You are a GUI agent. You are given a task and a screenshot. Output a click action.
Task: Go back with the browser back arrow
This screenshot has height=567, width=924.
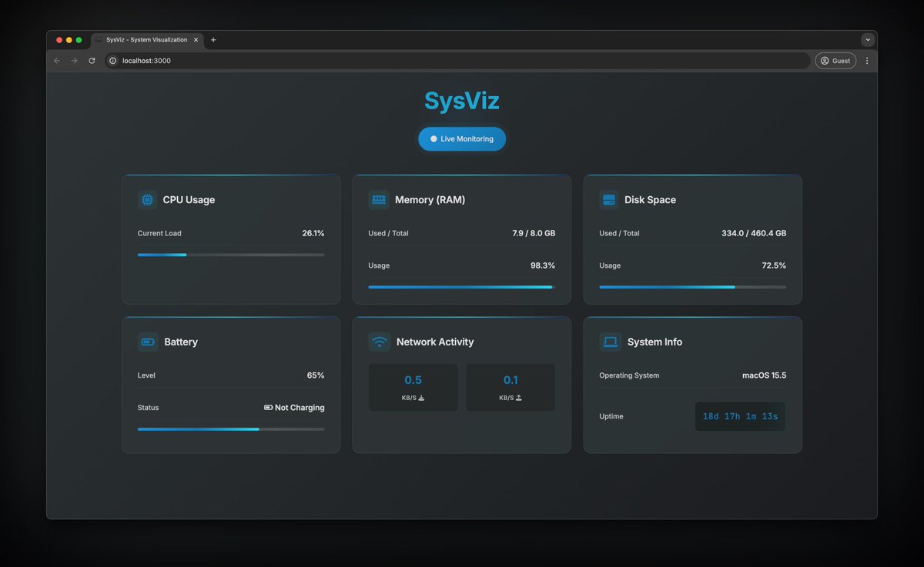click(x=57, y=61)
